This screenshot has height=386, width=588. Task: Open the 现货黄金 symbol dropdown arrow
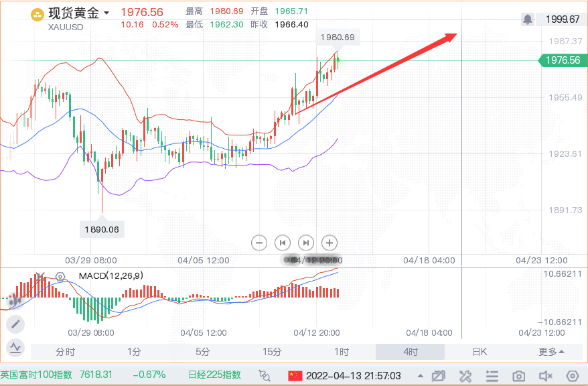(106, 13)
